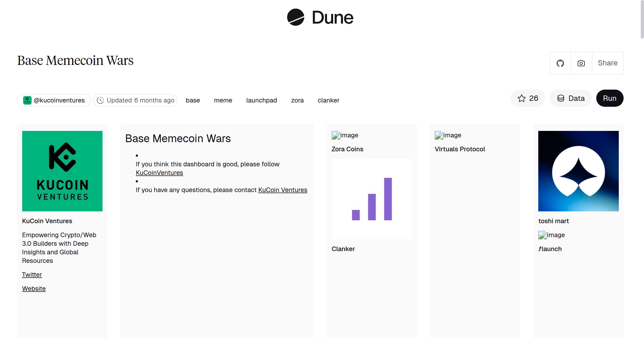Image resolution: width=644 pixels, height=338 pixels.
Task: Open the GitHub repository icon
Action: tap(560, 63)
